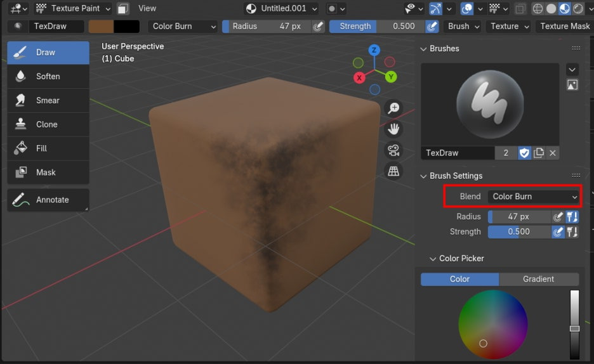Select the Annotate pencil tool
594x364 pixels.
pyautogui.click(x=48, y=200)
